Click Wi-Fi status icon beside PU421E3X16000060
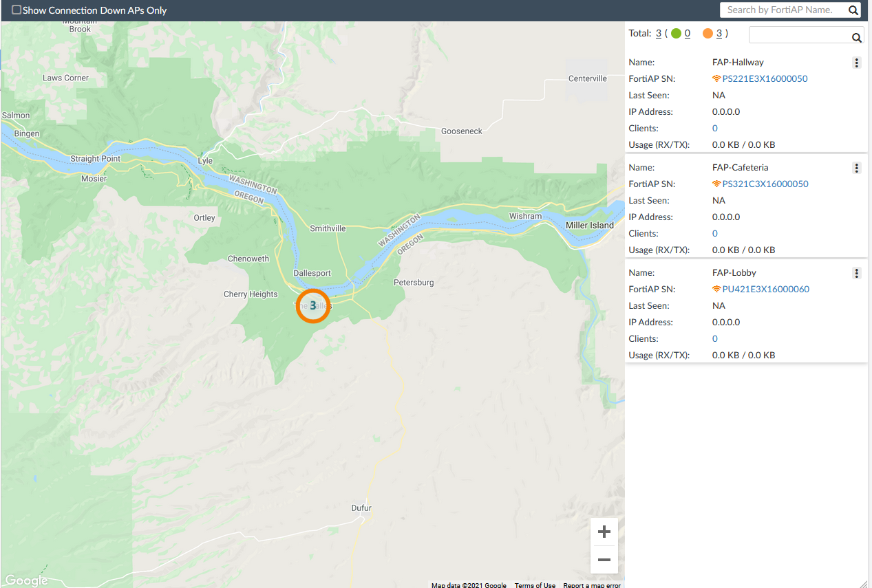This screenshot has width=872, height=588. [x=716, y=290]
